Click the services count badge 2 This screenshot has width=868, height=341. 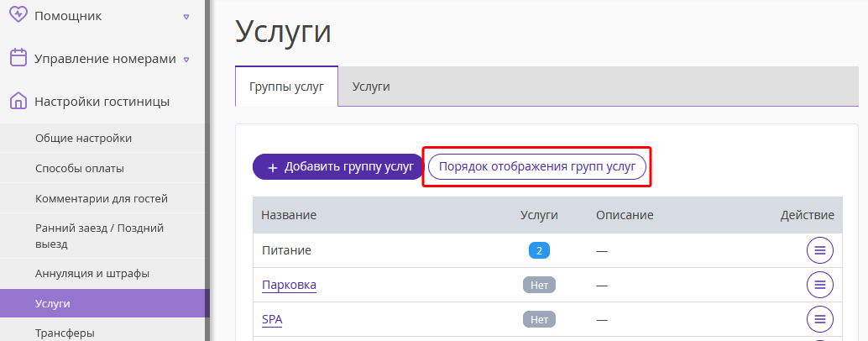(x=539, y=251)
